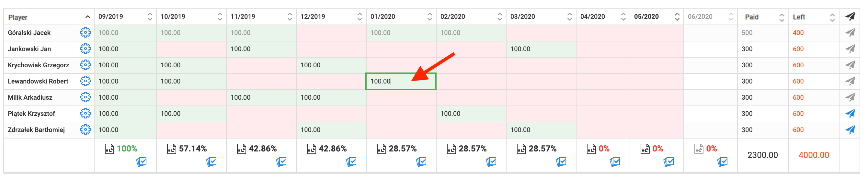The height and width of the screenshot is (178, 868).
Task: Click send icon for Jankowski Jan row
Action: click(x=850, y=49)
